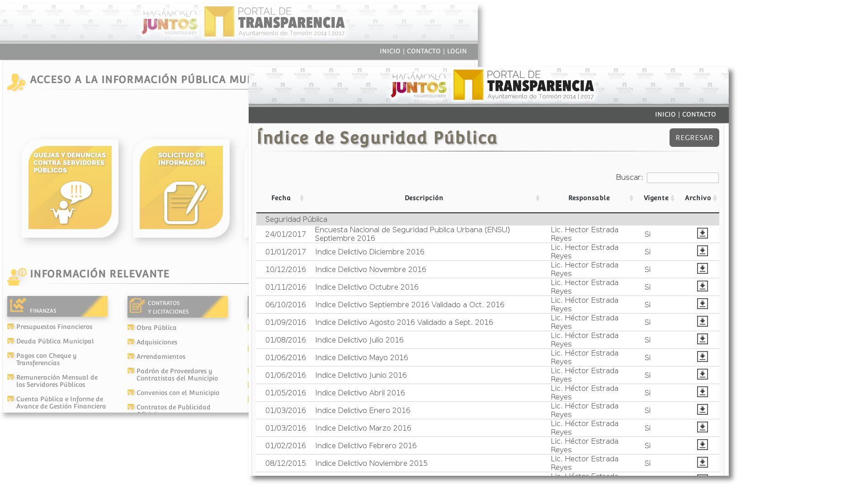This screenshot has width=868, height=488.
Task: Click CONTACTO in the front window nav bar
Action: click(x=698, y=114)
